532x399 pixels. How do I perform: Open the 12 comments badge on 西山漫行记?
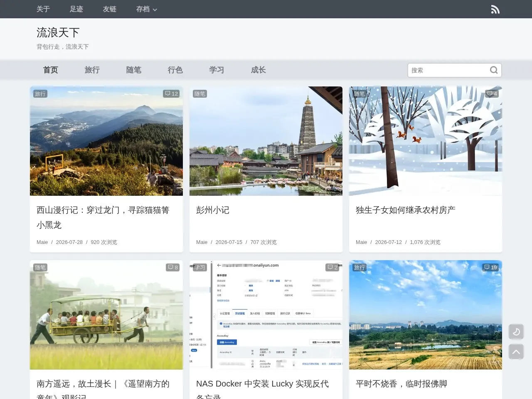[171, 94]
